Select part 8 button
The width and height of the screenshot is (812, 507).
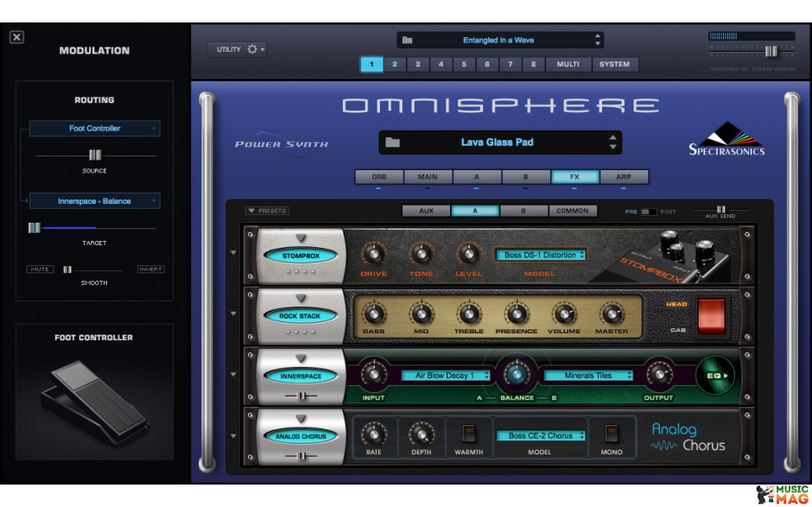click(533, 64)
